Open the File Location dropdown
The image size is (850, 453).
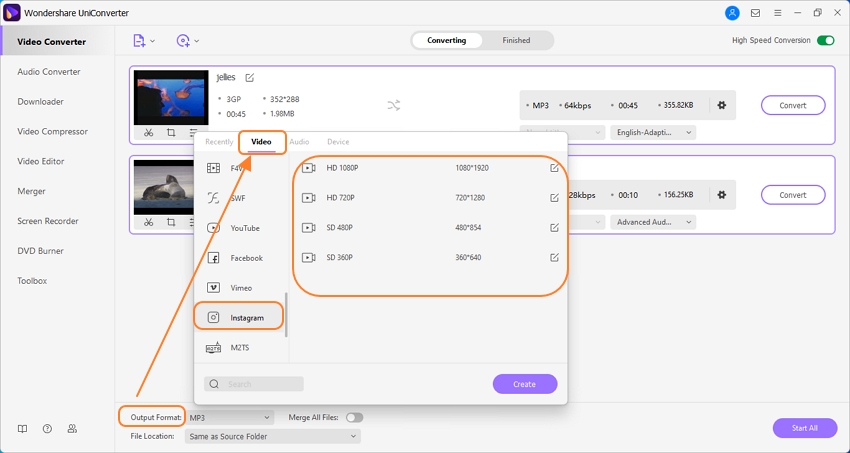[273, 436]
